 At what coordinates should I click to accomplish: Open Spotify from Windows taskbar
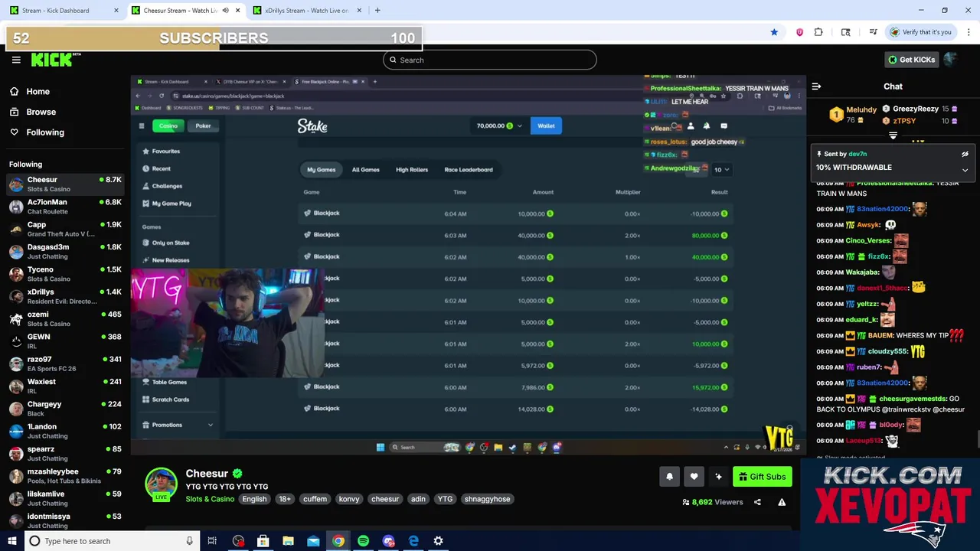363,541
